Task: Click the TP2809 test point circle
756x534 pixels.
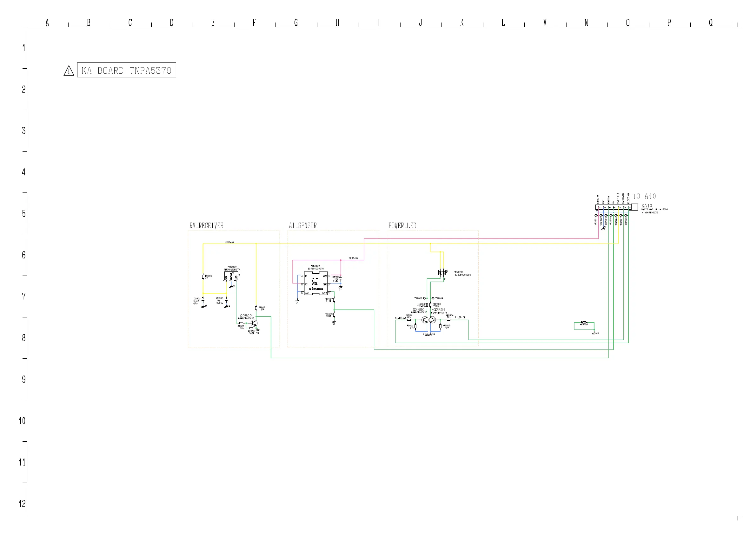Action: point(433,298)
